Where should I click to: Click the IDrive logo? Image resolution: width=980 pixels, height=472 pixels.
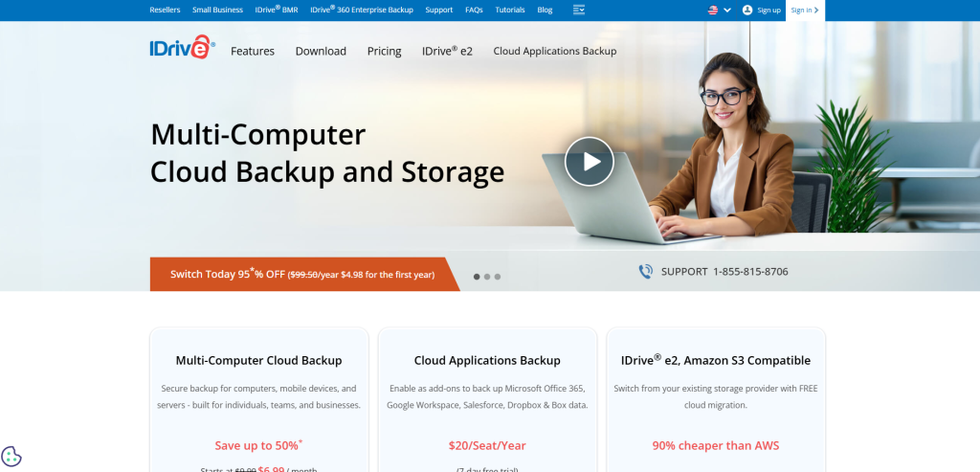[x=182, y=50]
